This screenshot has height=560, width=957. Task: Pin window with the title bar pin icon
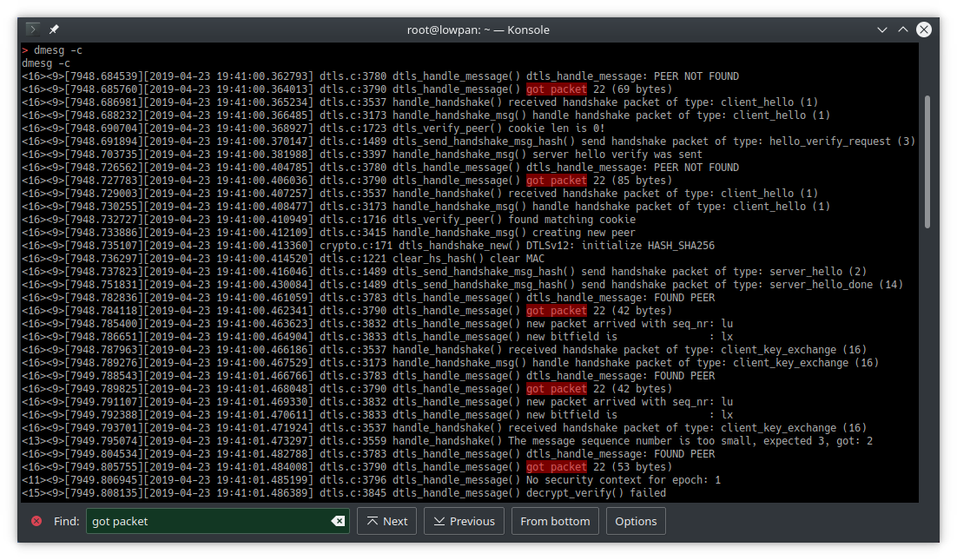click(54, 30)
